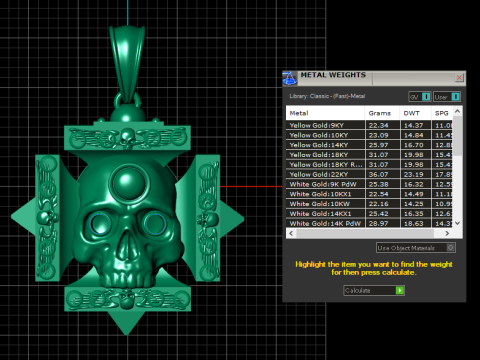The image size is (480, 360).
Task: Select the Yellow Gold:18KY R... row
Action: point(369,164)
